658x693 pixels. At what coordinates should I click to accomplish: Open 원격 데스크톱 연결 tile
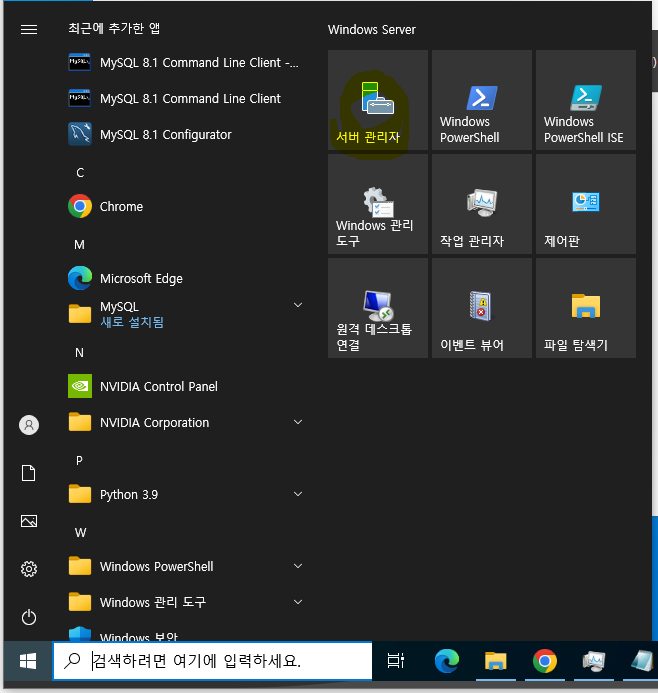click(378, 308)
